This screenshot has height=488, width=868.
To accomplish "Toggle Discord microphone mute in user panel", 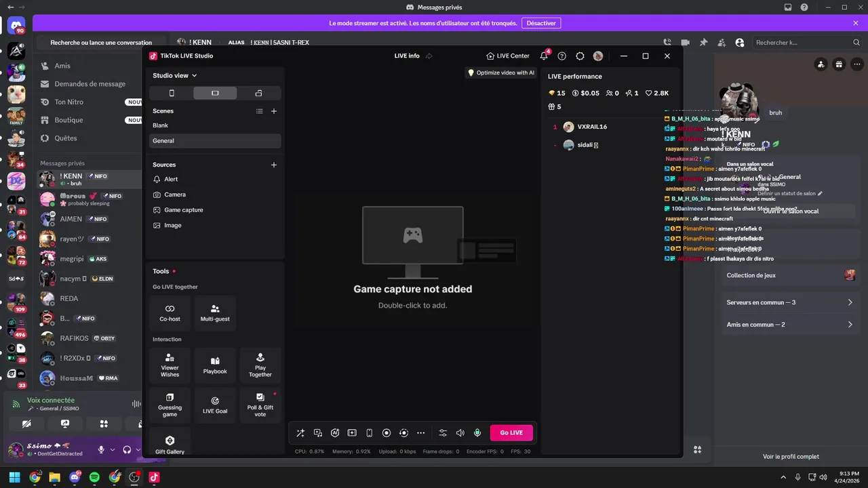I will click(101, 449).
